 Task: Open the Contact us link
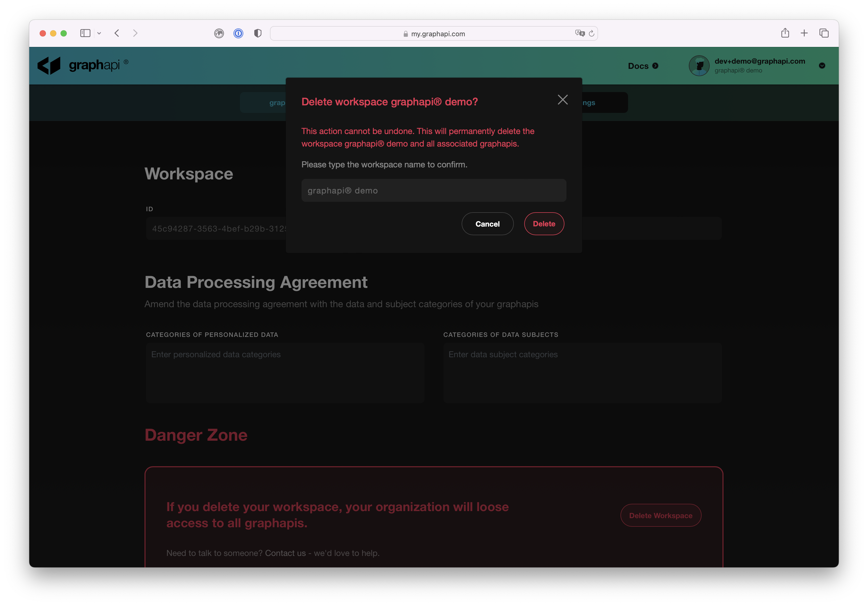point(285,553)
